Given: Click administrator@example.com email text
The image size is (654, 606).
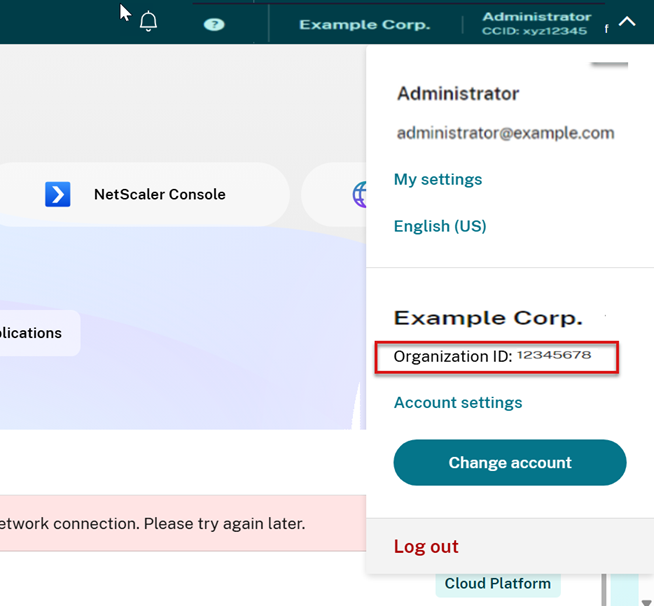Looking at the screenshot, I should coord(506,133).
